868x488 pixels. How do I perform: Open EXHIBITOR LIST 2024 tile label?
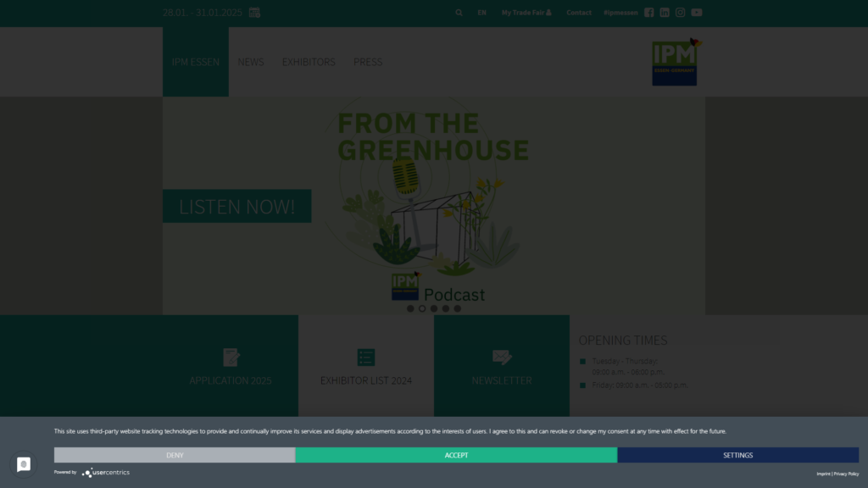[366, 380]
